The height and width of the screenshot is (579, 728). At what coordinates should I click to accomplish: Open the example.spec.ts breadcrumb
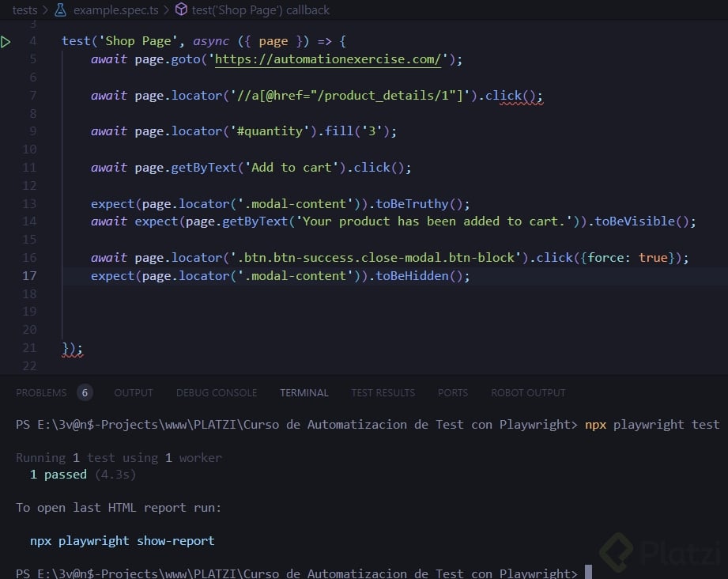coord(115,9)
